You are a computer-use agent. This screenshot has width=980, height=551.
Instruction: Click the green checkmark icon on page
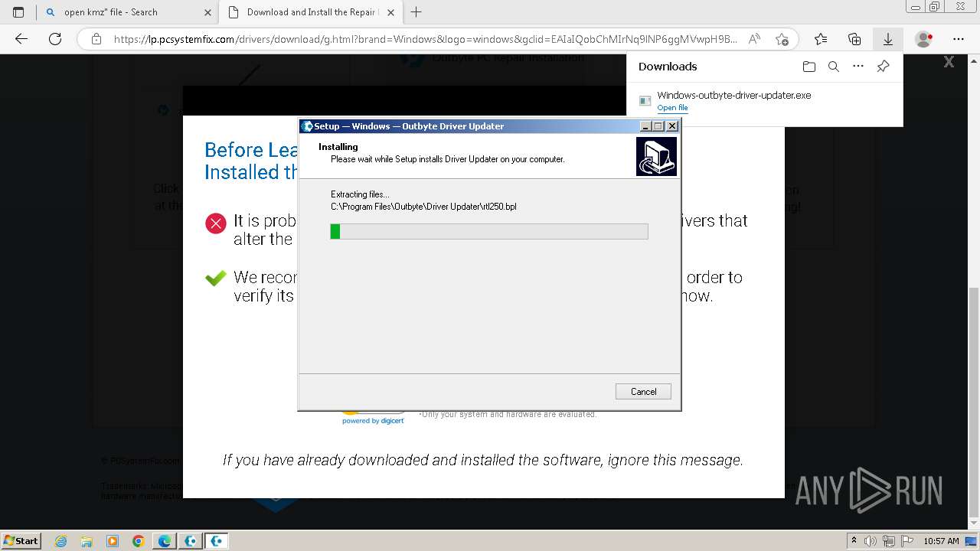216,279
